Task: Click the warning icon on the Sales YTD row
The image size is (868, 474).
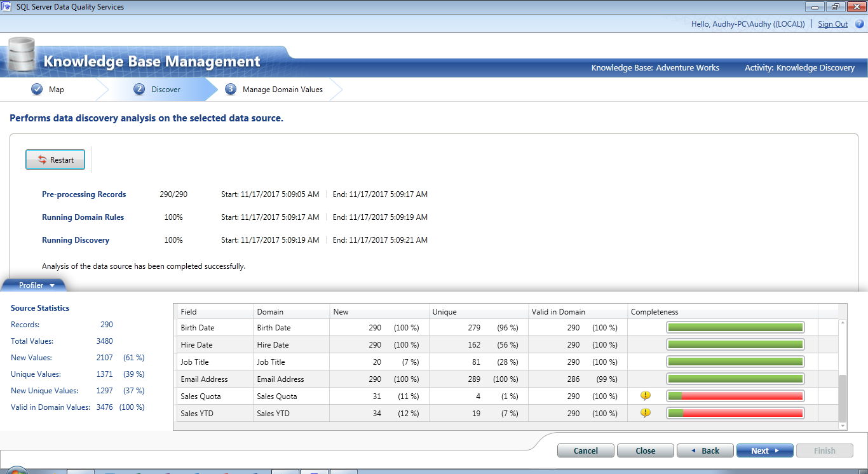Action: [x=646, y=412]
